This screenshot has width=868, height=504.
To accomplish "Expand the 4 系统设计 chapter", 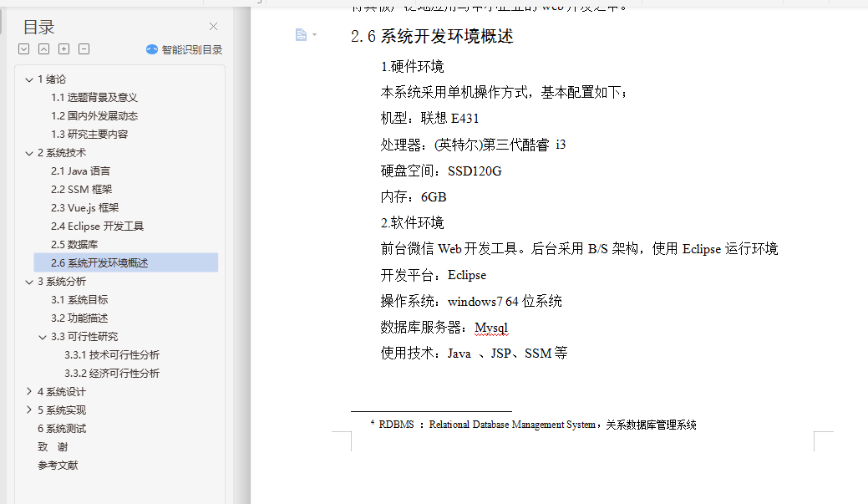I will 29,391.
